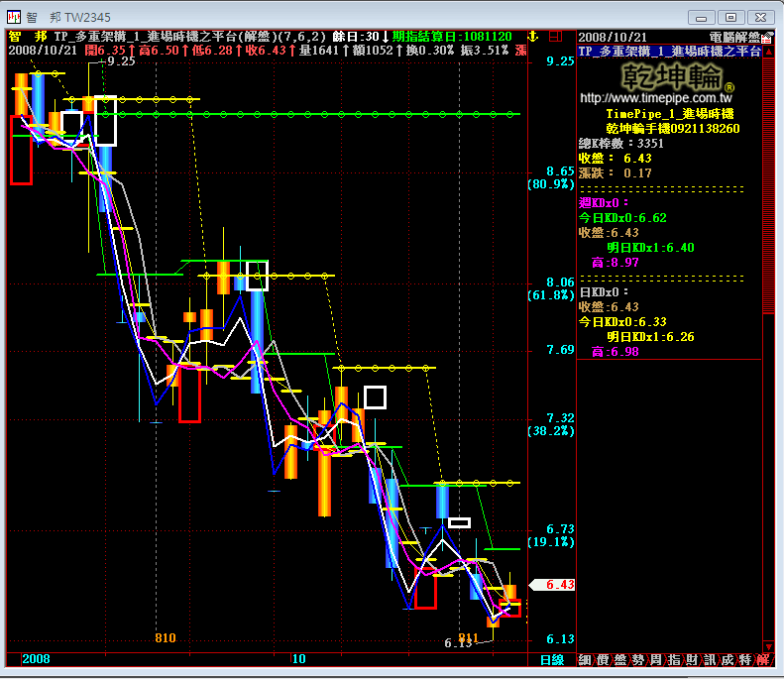Click the TimePipe_1_進場時機 heading
Image resolution: width=784 pixels, height=679 pixels.
(670, 114)
